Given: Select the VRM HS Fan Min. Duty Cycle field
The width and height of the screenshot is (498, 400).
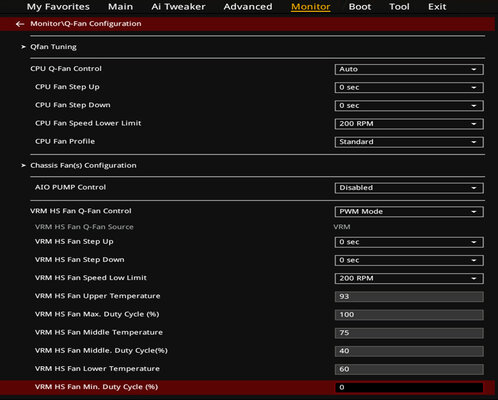Looking at the screenshot, I should (409, 387).
